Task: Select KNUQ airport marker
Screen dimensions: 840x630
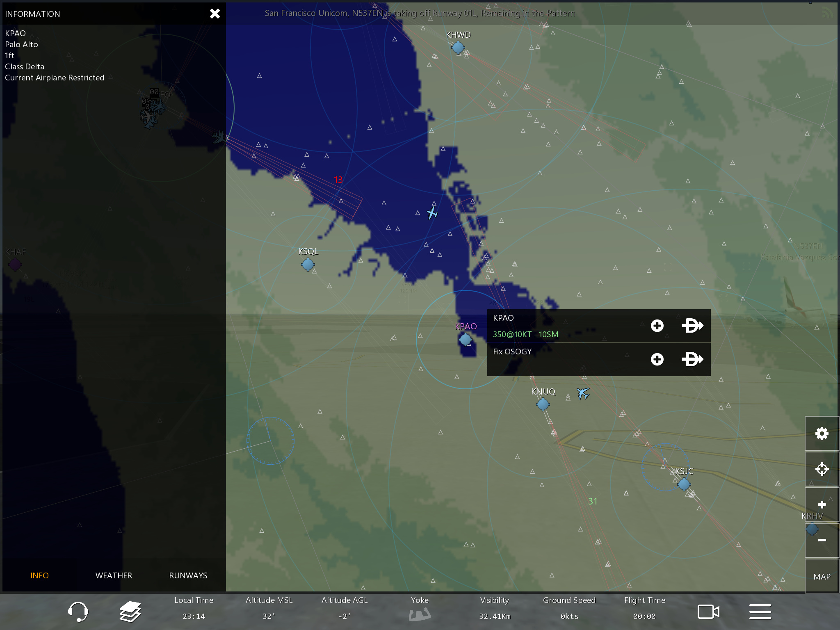Action: point(543,404)
